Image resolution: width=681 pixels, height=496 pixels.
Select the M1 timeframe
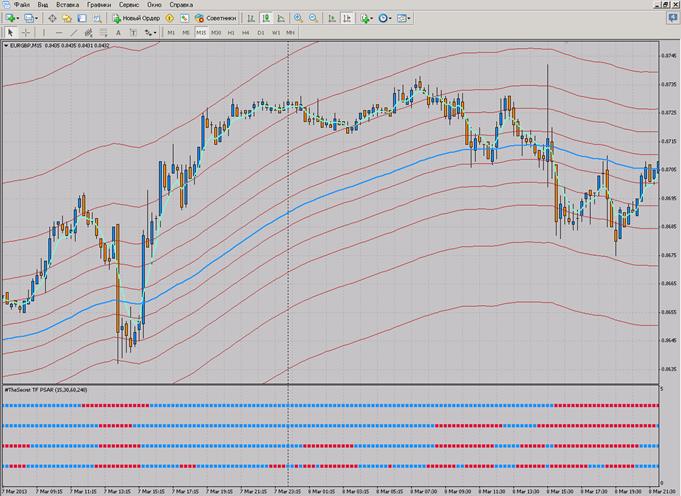pos(171,33)
